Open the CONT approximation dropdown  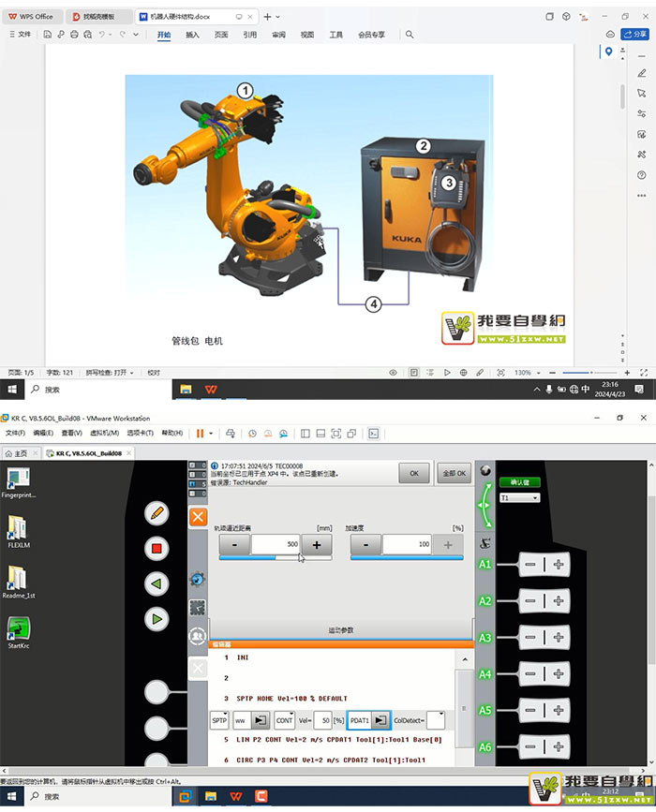[x=285, y=720]
